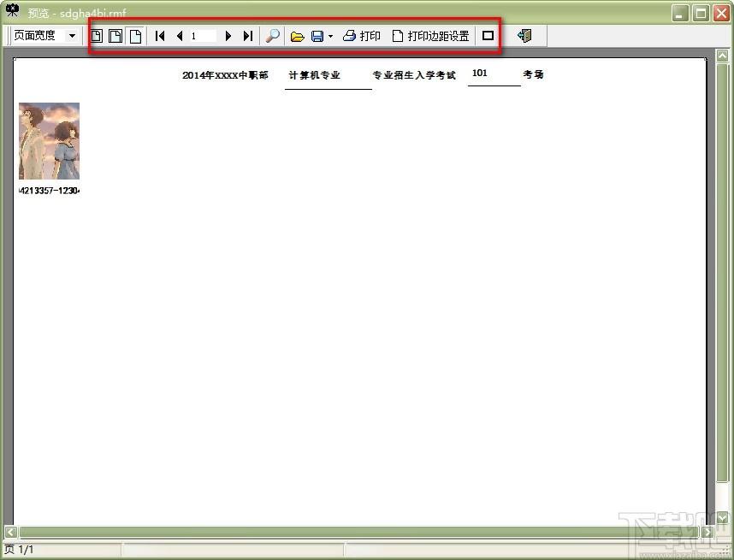
Task: Jump to the last page
Action: tap(248, 36)
